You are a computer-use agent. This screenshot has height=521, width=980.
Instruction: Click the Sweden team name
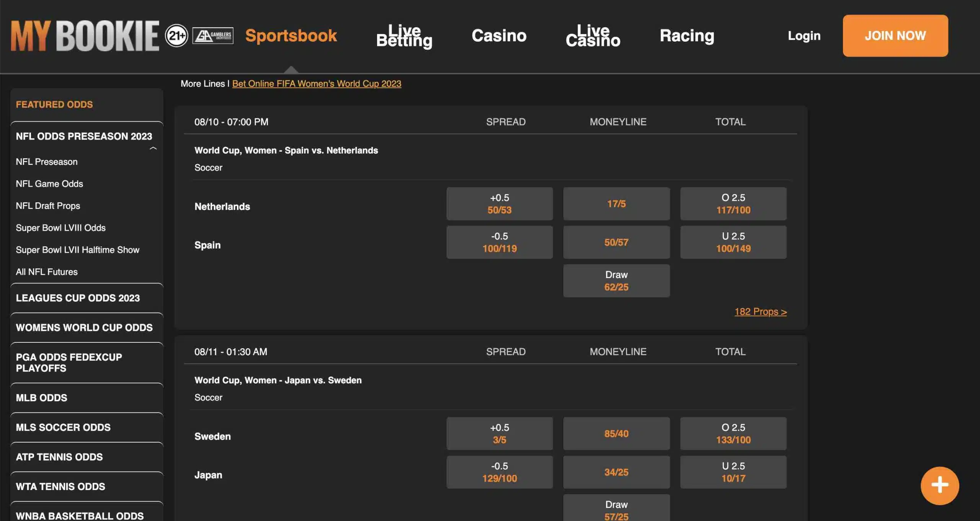point(212,436)
